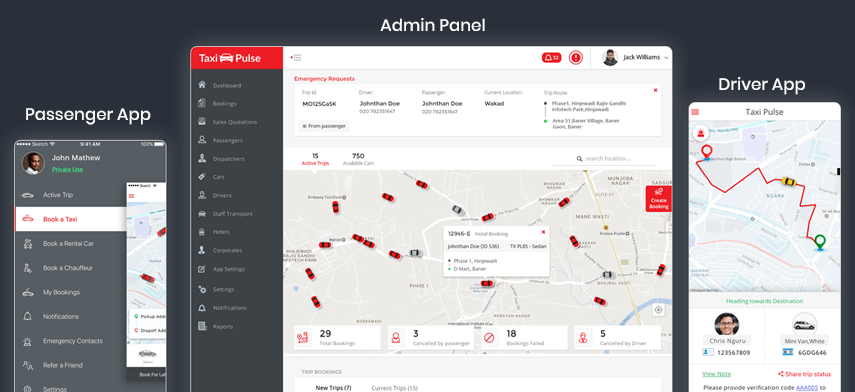Open Hotels section in Admin sidebar
The height and width of the screenshot is (392, 855).
pyautogui.click(x=221, y=232)
